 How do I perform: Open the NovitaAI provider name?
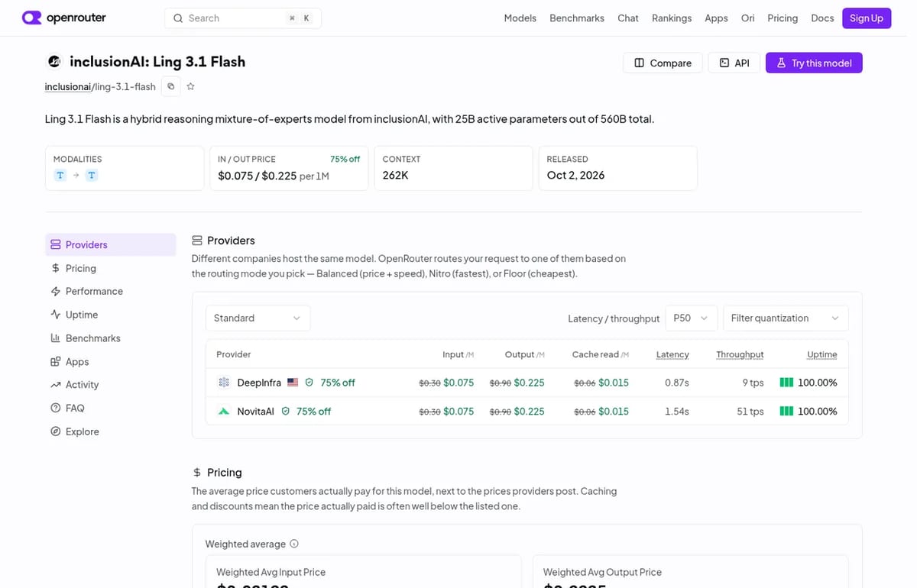click(x=256, y=412)
